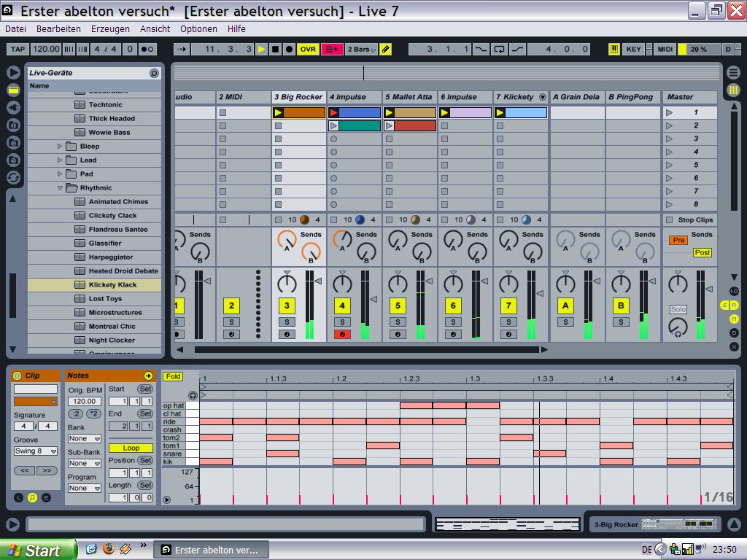This screenshot has height=560, width=747.
Task: Click the global Record button
Action: pyautogui.click(x=289, y=49)
